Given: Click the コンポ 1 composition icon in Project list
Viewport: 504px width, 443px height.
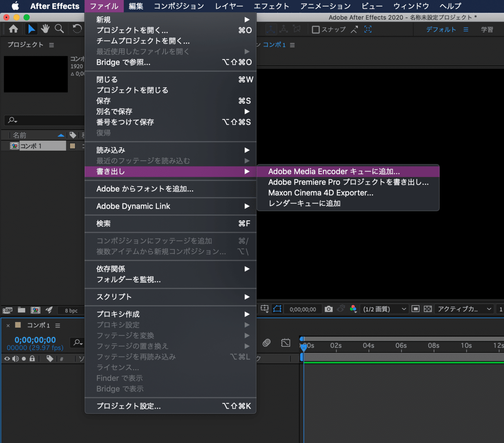Looking at the screenshot, I should (15, 146).
